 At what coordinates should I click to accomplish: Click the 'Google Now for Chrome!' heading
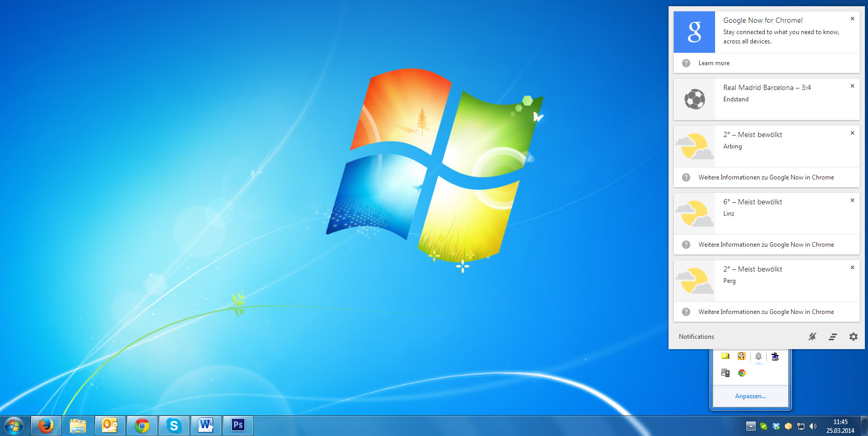763,21
